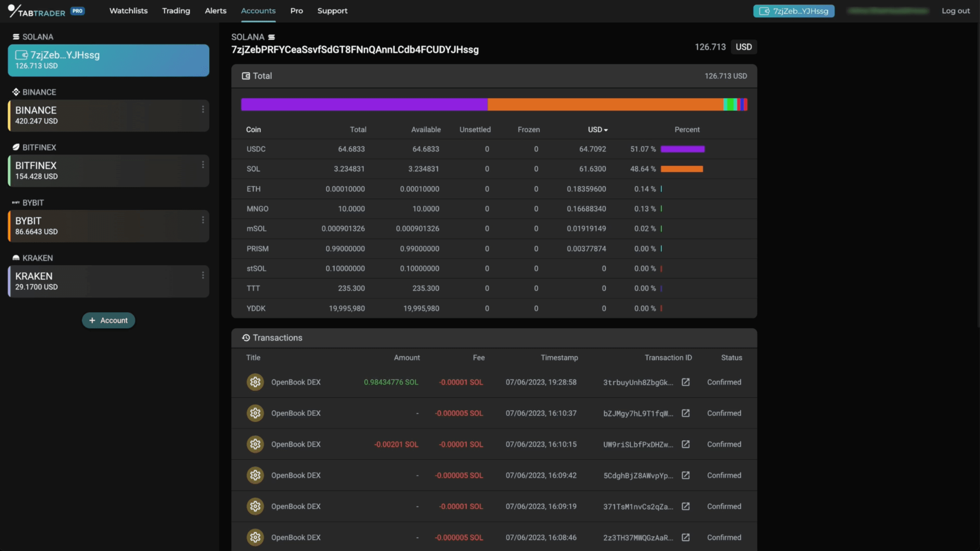Select the Watchlists menu tab
The width and height of the screenshot is (980, 551).
tap(129, 11)
